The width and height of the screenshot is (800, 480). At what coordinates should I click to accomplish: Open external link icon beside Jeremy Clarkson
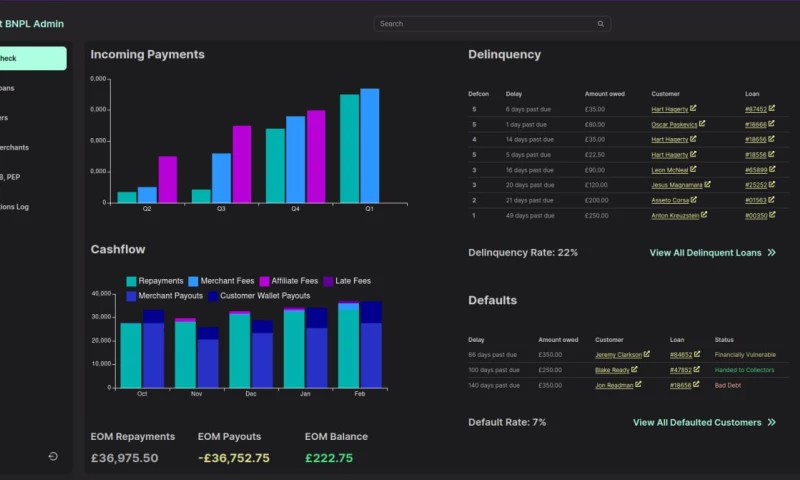coord(647,354)
